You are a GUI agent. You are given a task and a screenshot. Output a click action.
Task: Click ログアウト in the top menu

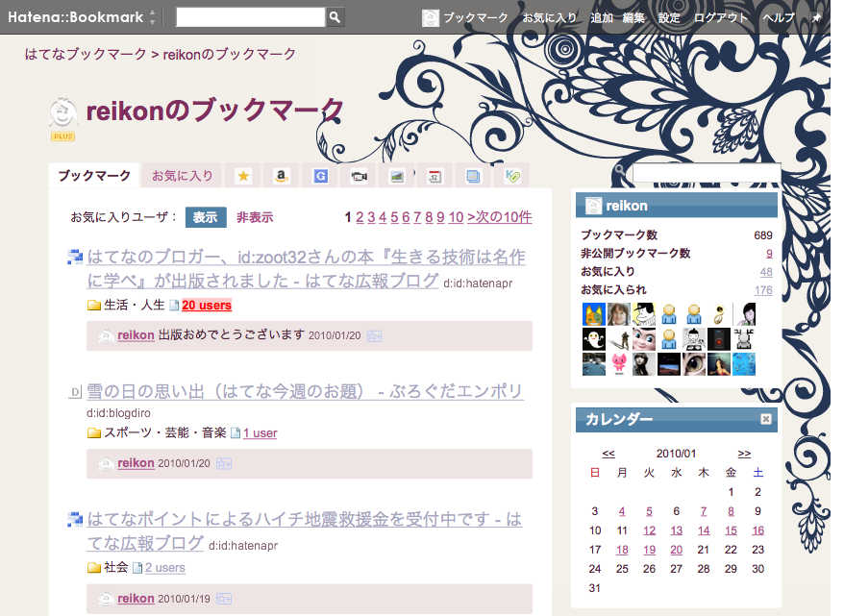click(721, 17)
